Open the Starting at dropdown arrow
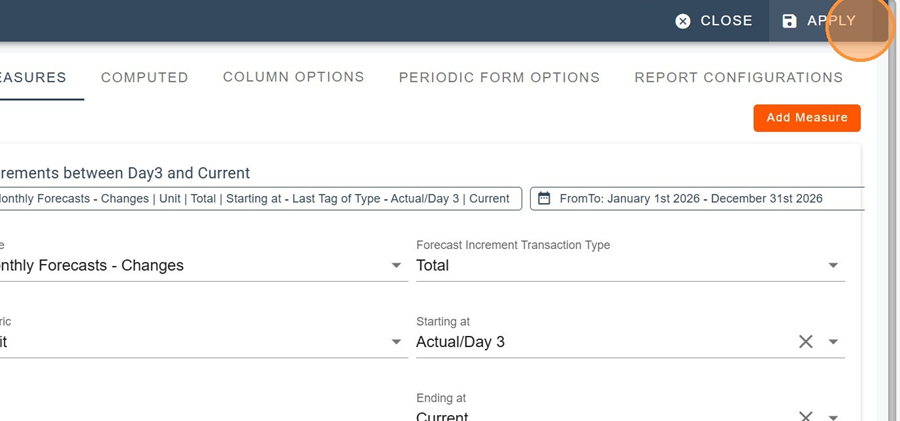900x421 pixels. coord(834,342)
